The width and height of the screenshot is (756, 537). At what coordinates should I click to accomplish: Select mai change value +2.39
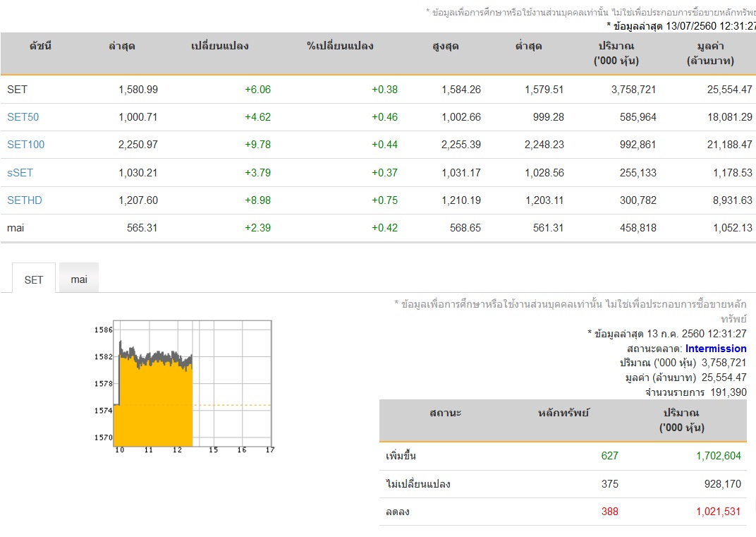pos(257,228)
